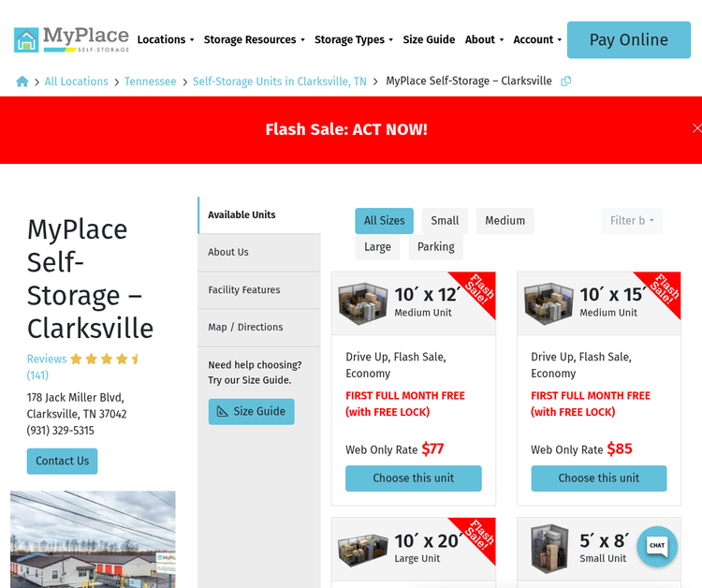The image size is (702, 588).
Task: Click the home icon in breadcrumbs
Action: 22,81
